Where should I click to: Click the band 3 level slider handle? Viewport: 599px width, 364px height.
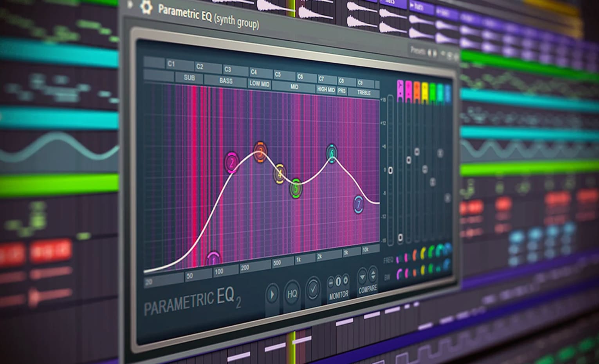click(417, 151)
